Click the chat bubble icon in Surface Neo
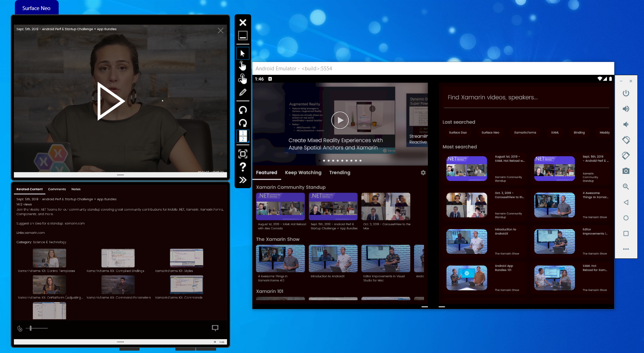The image size is (644, 353). [215, 328]
